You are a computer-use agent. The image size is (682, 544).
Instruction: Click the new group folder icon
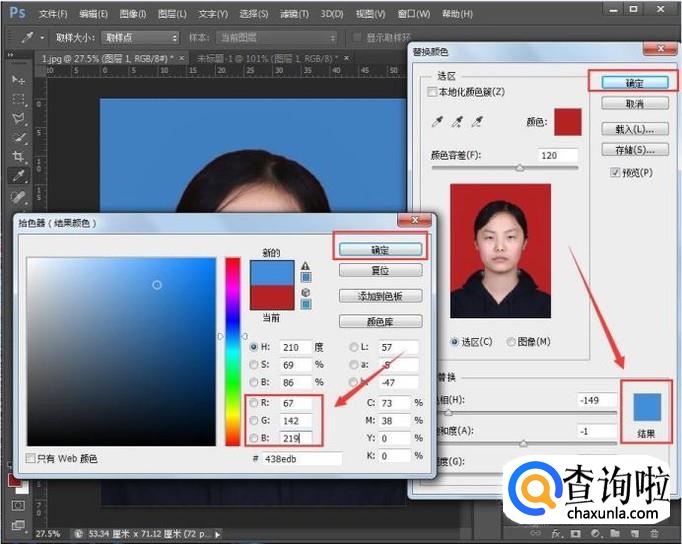coord(615,533)
